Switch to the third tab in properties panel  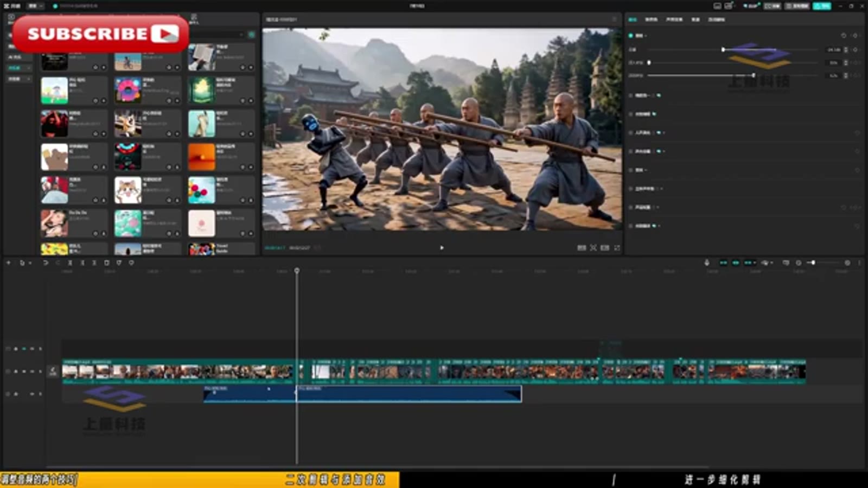click(674, 20)
